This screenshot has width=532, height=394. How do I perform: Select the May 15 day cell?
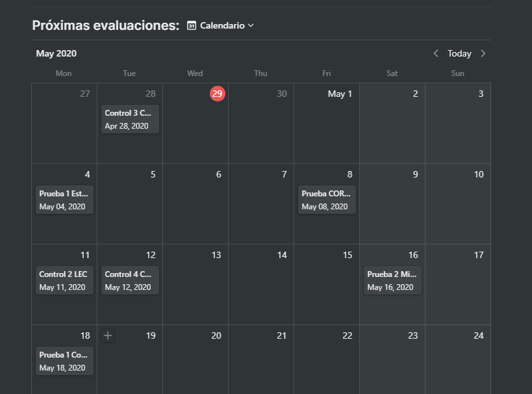tap(326, 286)
